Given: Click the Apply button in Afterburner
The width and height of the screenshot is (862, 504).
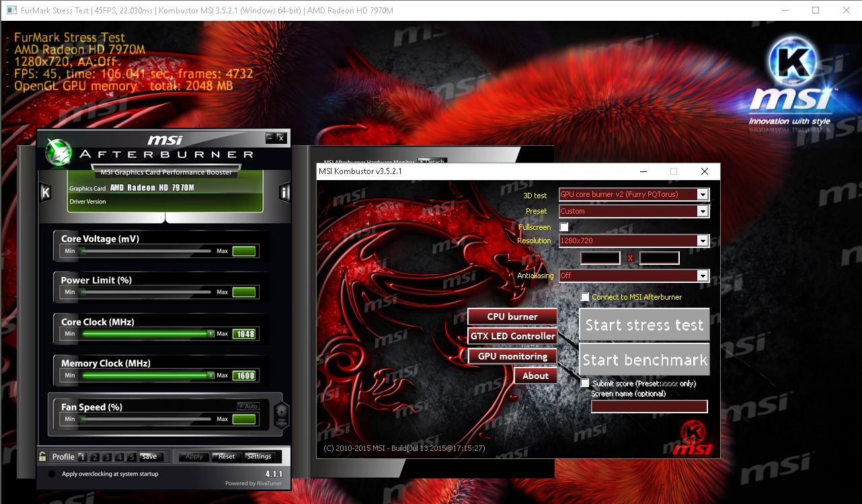Looking at the screenshot, I should [x=194, y=457].
